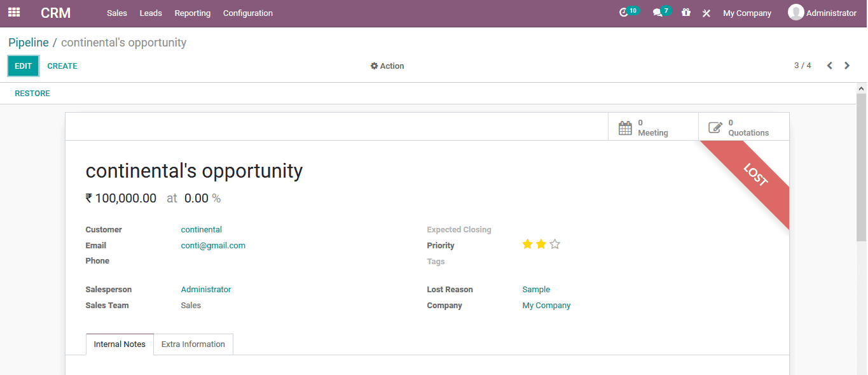Open the Action gear menu

(x=387, y=66)
